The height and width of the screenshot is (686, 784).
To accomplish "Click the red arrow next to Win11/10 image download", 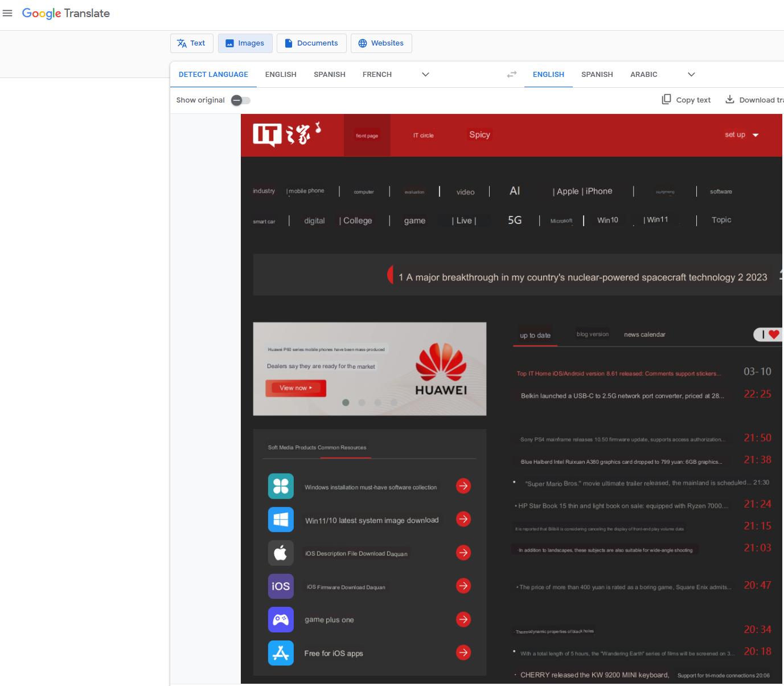I will pyautogui.click(x=463, y=519).
